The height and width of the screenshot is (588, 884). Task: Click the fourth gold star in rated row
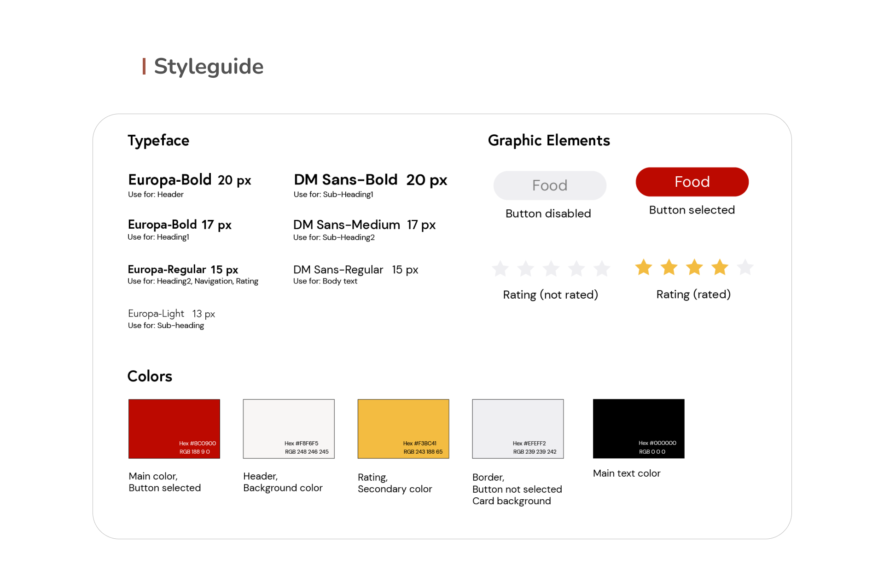tap(720, 267)
